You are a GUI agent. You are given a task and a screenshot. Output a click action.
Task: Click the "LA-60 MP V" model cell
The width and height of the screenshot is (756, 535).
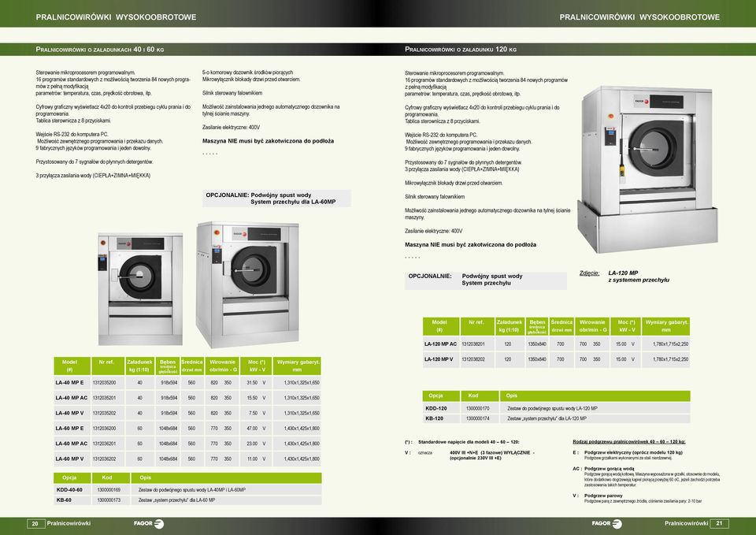coord(72,459)
